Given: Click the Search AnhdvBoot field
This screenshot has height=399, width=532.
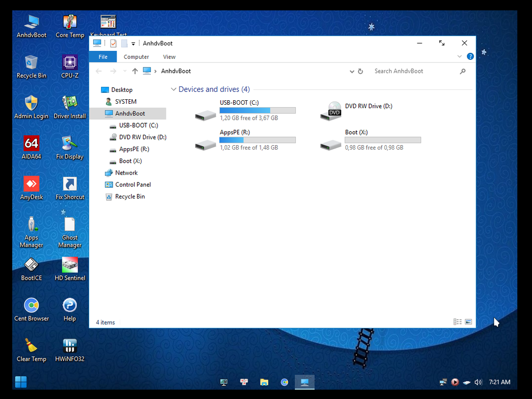Looking at the screenshot, I should (x=414, y=71).
